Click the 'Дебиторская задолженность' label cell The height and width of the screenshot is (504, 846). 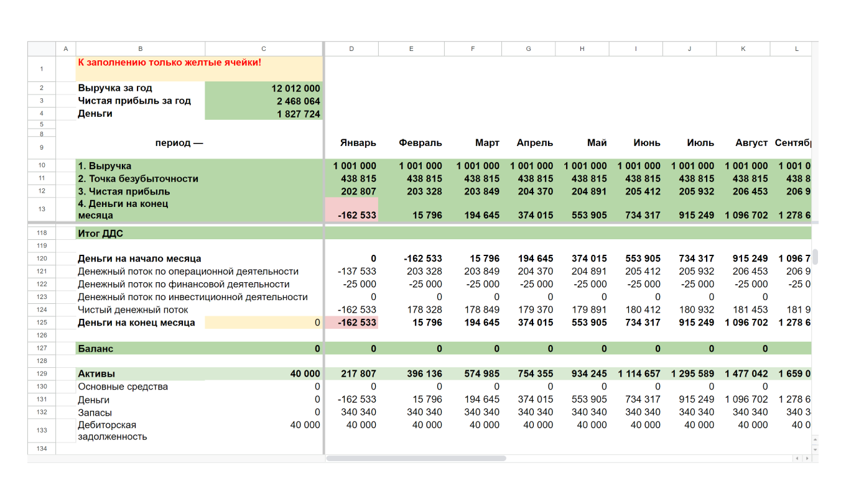click(x=140, y=431)
